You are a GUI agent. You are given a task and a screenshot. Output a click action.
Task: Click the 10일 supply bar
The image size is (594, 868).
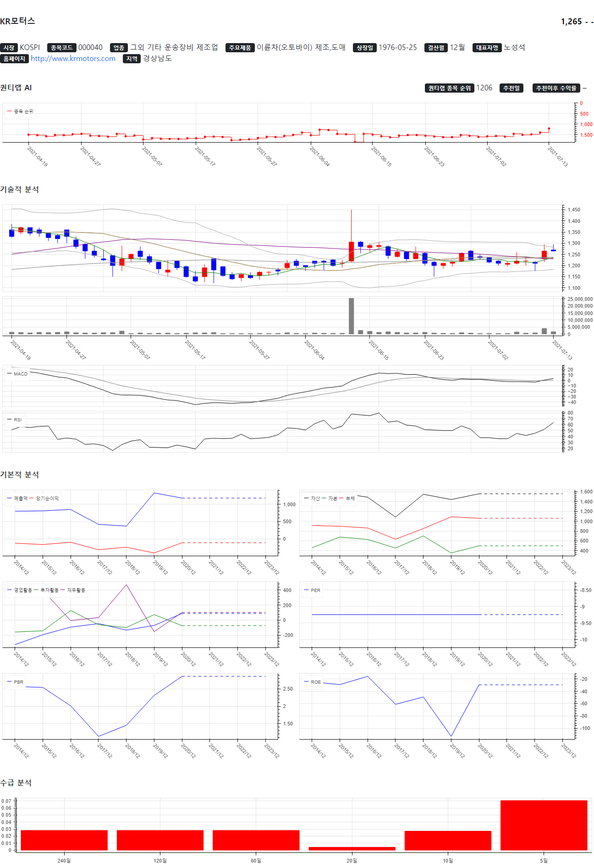coord(448,840)
